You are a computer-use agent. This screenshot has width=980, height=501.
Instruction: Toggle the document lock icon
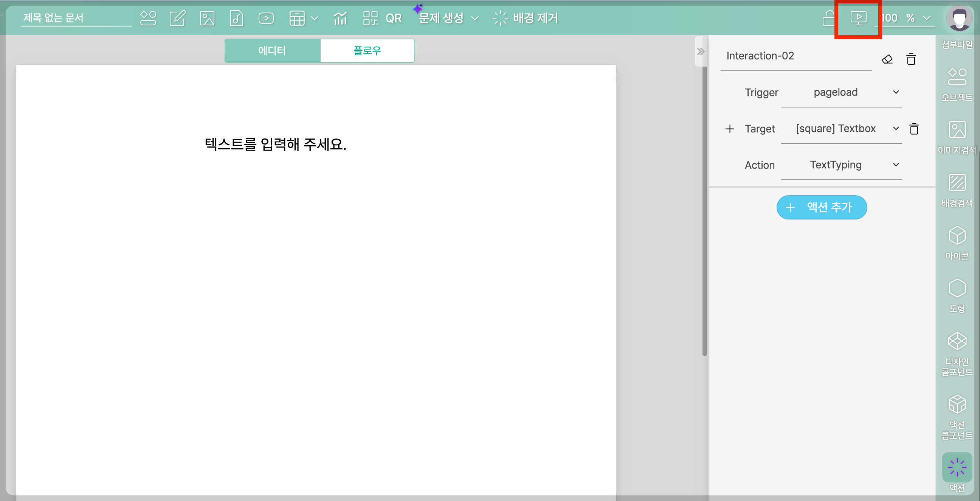828,18
